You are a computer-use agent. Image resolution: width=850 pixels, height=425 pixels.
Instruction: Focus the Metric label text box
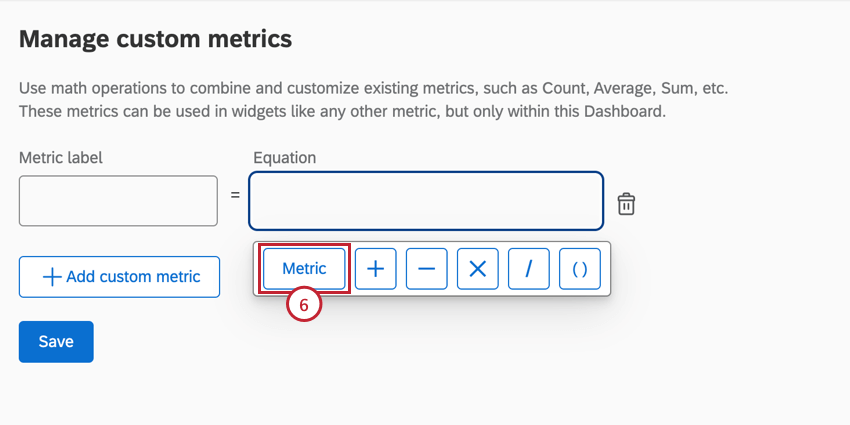click(x=118, y=201)
